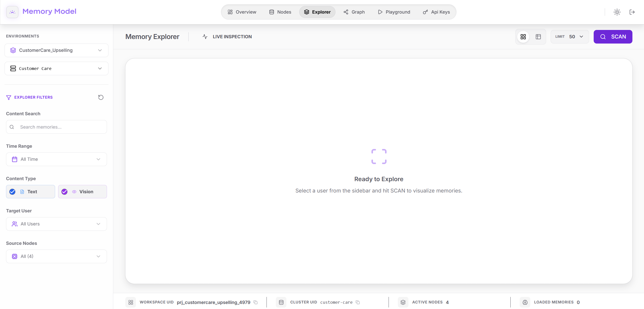Open the All Time range dropdown
The image size is (644, 309).
56,159
